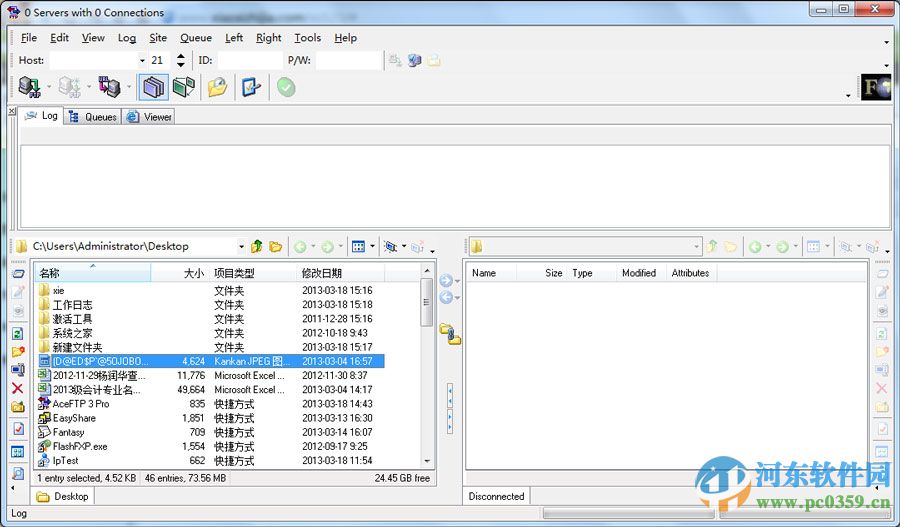Open dropdown arrow beside URL connect icon
Image resolution: width=900 pixels, height=527 pixels.
click(x=129, y=87)
